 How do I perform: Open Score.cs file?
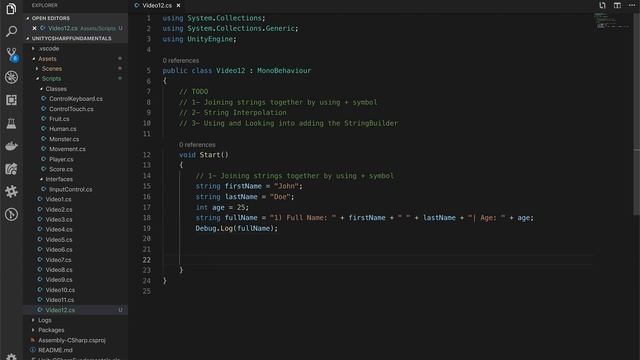pos(61,169)
